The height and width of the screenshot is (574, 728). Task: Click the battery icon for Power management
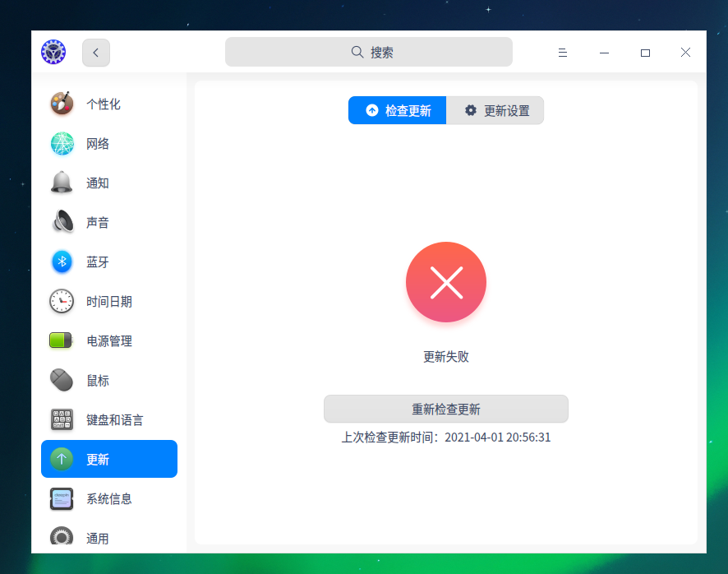62,340
